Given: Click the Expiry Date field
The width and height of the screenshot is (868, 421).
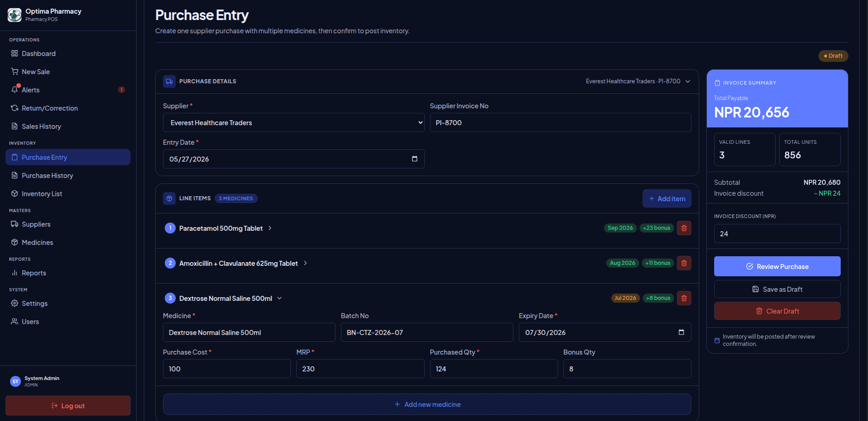Looking at the screenshot, I should (x=605, y=332).
